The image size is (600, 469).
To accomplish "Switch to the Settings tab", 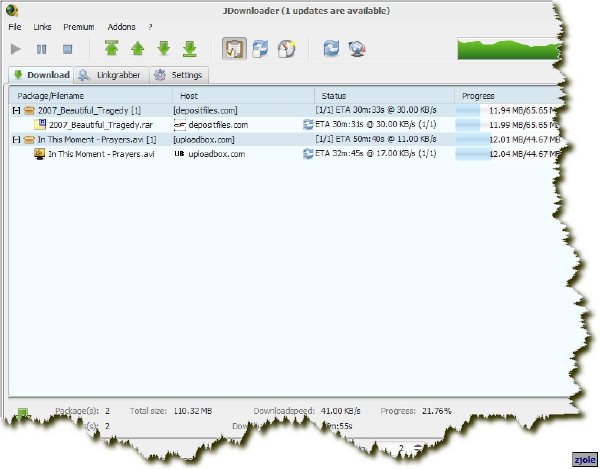I will click(179, 75).
